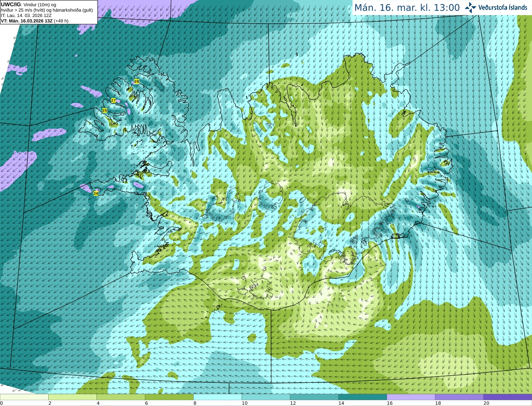Click the legend scale label '14'

(341, 403)
